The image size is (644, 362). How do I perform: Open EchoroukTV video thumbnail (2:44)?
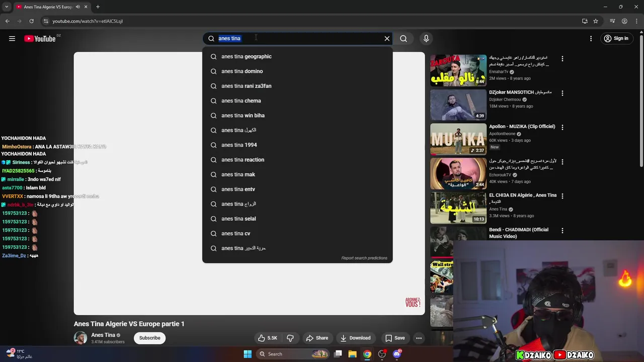[x=458, y=173]
